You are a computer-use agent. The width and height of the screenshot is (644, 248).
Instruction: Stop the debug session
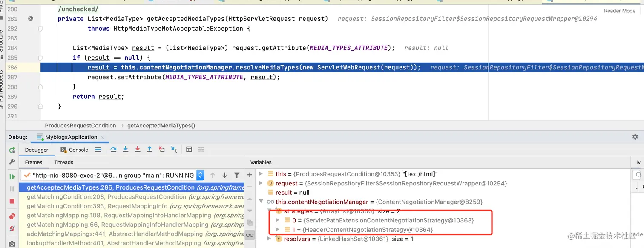12,201
